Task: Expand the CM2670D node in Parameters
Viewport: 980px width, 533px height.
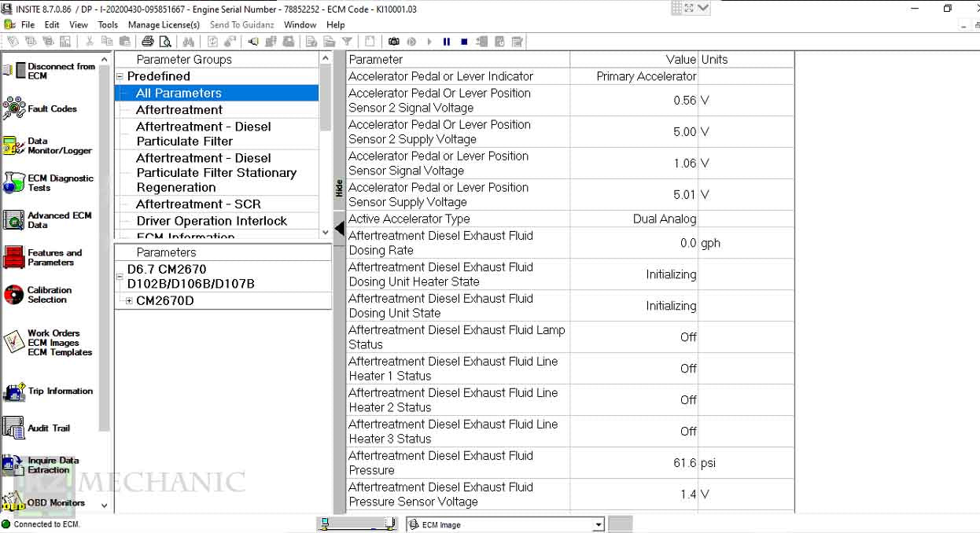Action: click(129, 301)
